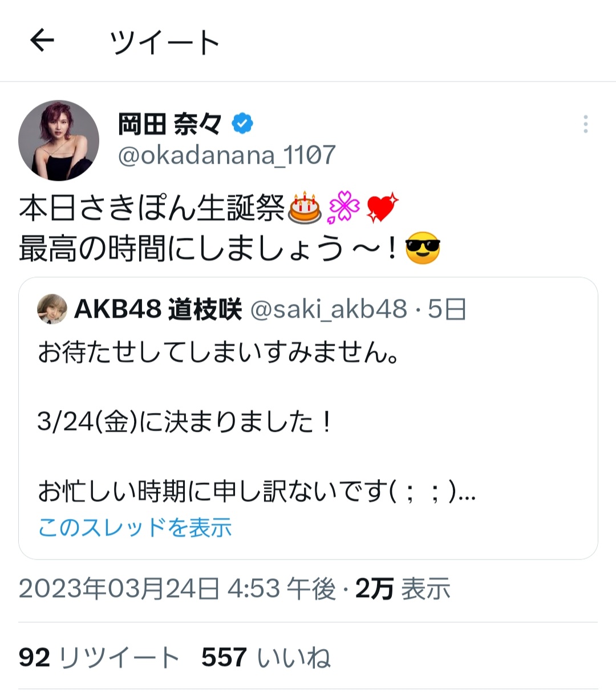This screenshot has height=693, width=616.
Task: View the 92 リツイート list
Action: pyautogui.click(x=99, y=658)
